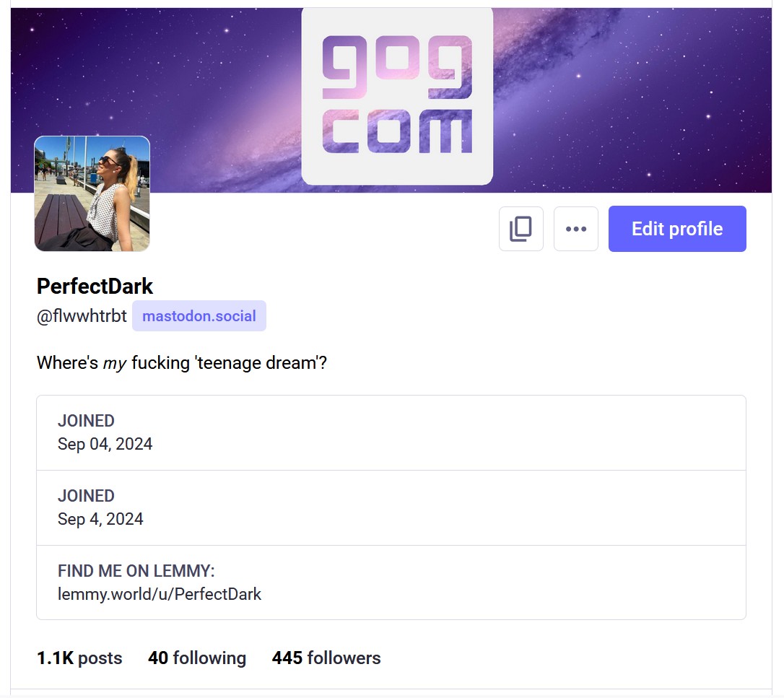
Task: Click the first JOINED field label
Action: (x=86, y=421)
